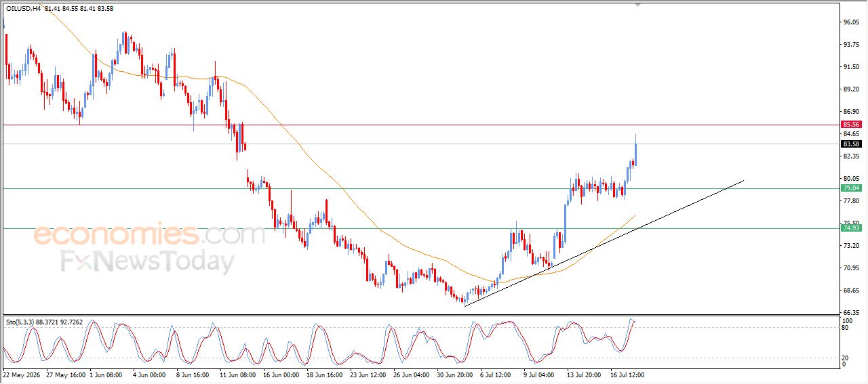Click the 13 Jul 20:00 time label
The height and width of the screenshot is (384, 868).
tap(583, 374)
